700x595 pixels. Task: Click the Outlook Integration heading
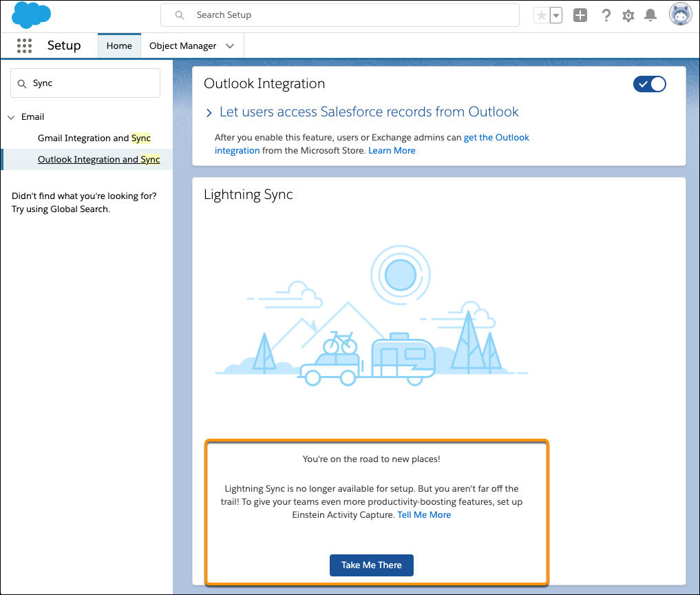coord(264,83)
